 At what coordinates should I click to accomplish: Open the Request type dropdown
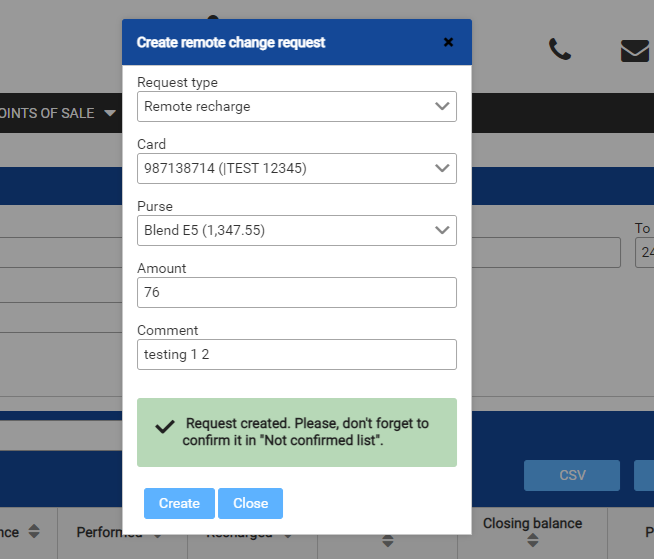(297, 106)
